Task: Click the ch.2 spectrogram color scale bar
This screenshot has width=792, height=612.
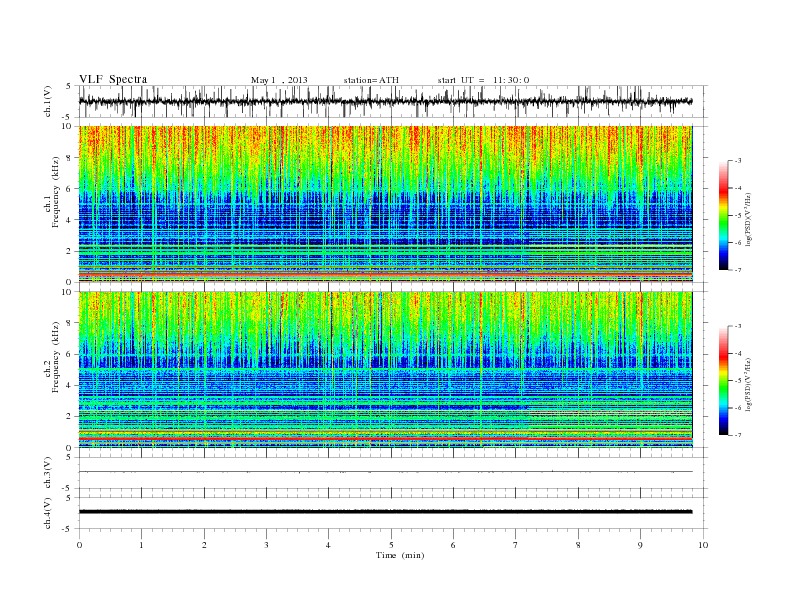Action: (x=723, y=380)
